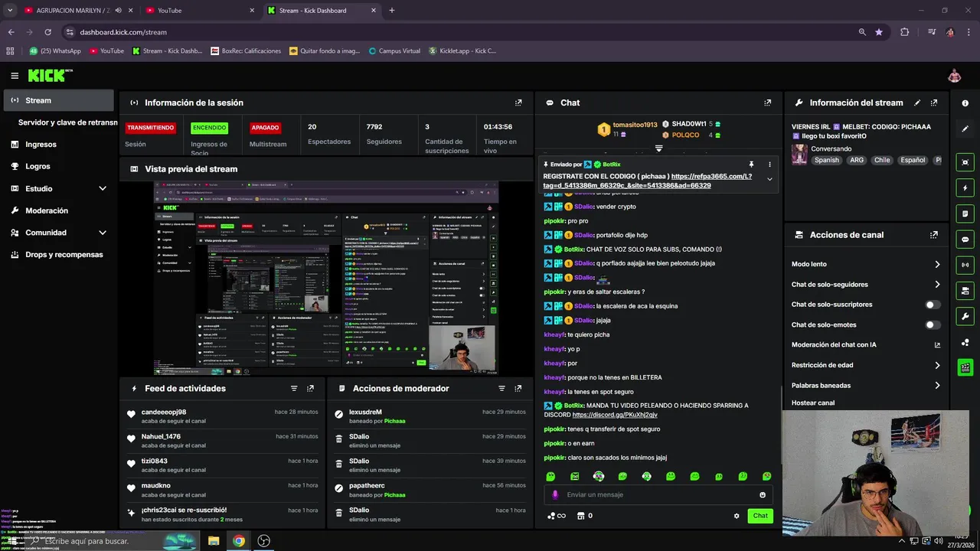Viewport: 980px width, 551px height.
Task: Open OBS Studio from the taskbar
Action: click(264, 541)
